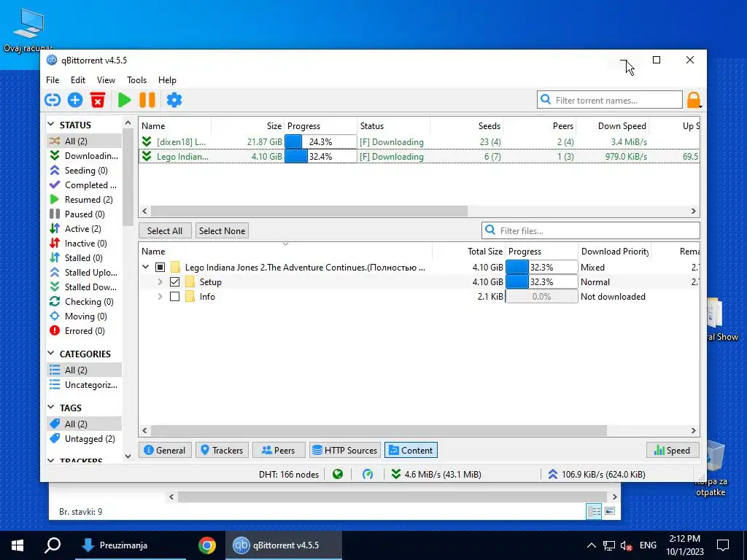This screenshot has height=560, width=747.
Task: Filter by Stalled Uploading status
Action: (x=84, y=273)
